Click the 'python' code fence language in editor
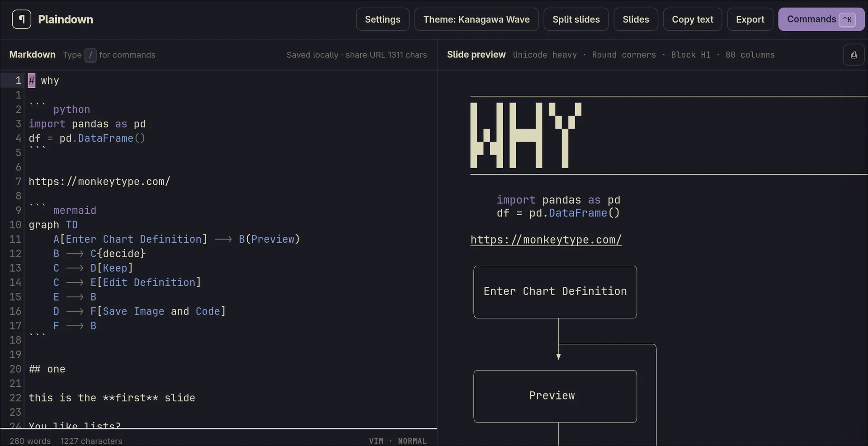Viewport: 868px width, 446px height. point(71,110)
